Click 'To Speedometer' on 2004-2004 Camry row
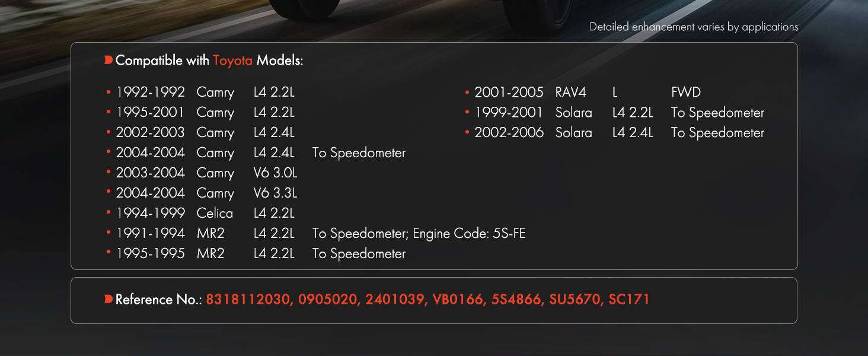This screenshot has height=356, width=868. tap(359, 153)
